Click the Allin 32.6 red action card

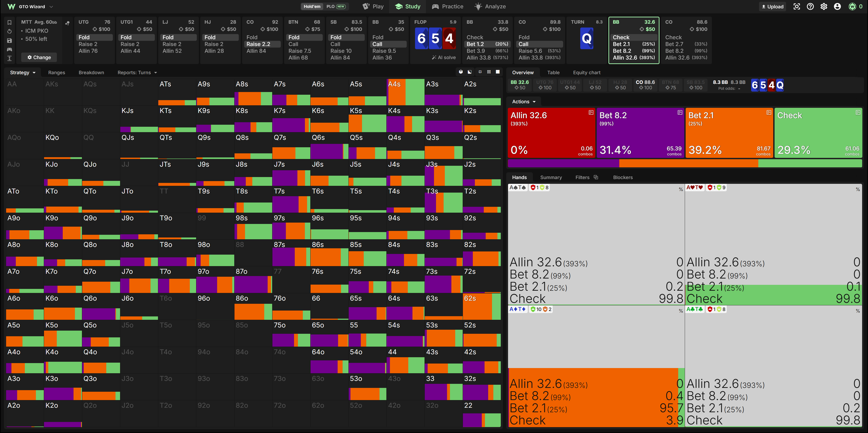tap(552, 133)
